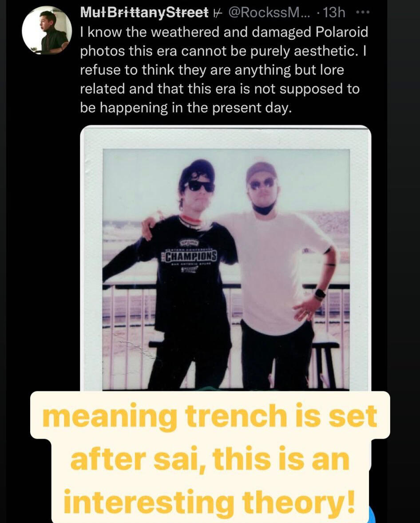Open the tweet author's round profile avatar

[47, 30]
